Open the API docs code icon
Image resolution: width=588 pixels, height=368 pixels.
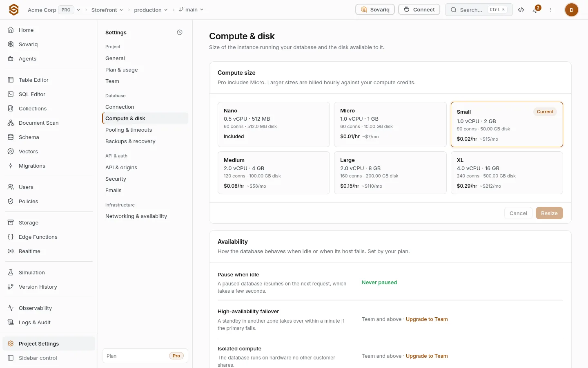coord(521,10)
